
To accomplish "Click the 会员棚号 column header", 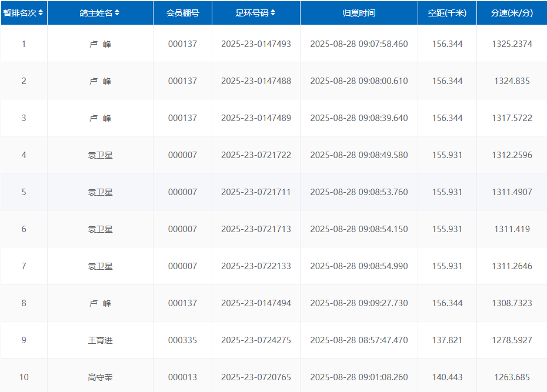I will coord(182,13).
